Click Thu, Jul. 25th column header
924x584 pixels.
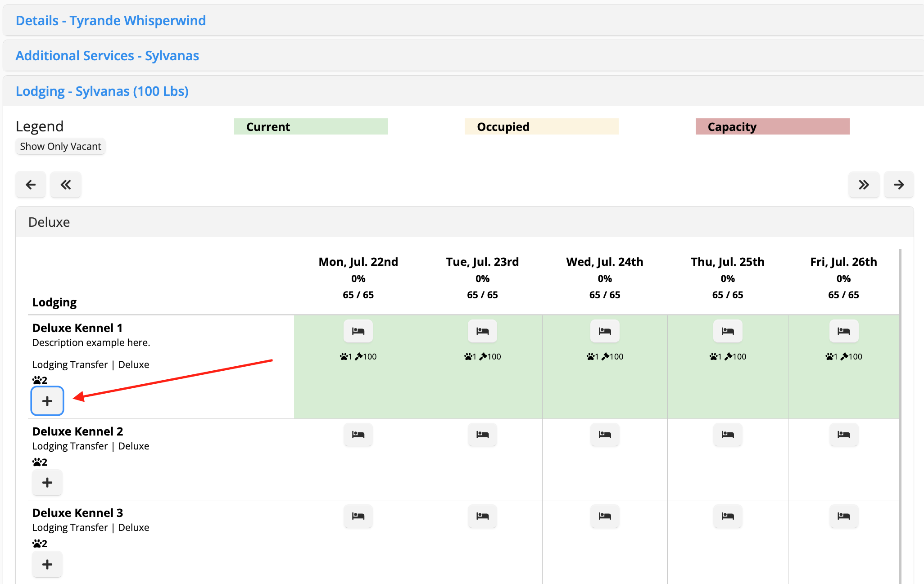(728, 262)
